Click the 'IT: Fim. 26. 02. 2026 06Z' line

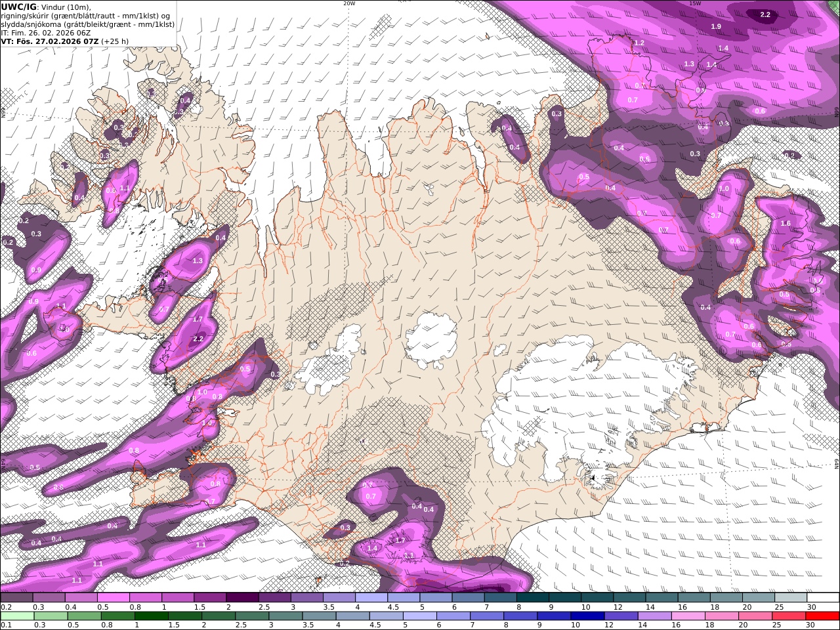pos(46,33)
